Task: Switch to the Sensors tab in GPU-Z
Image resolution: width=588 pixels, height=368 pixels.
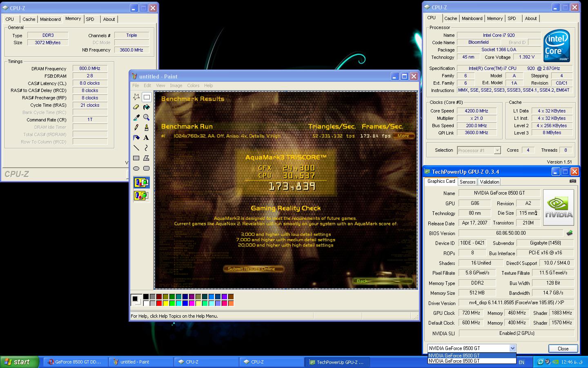Action: pos(467,182)
